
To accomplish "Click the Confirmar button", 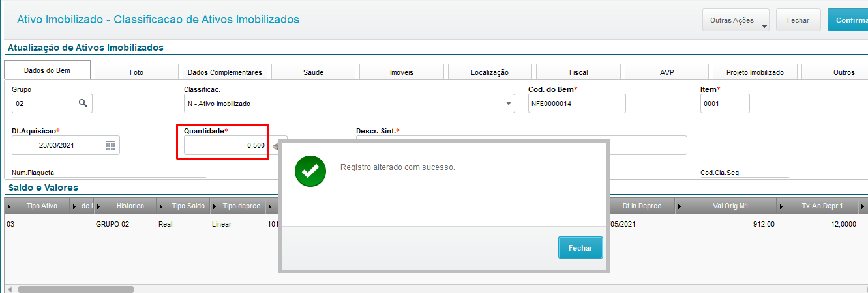I will [848, 20].
